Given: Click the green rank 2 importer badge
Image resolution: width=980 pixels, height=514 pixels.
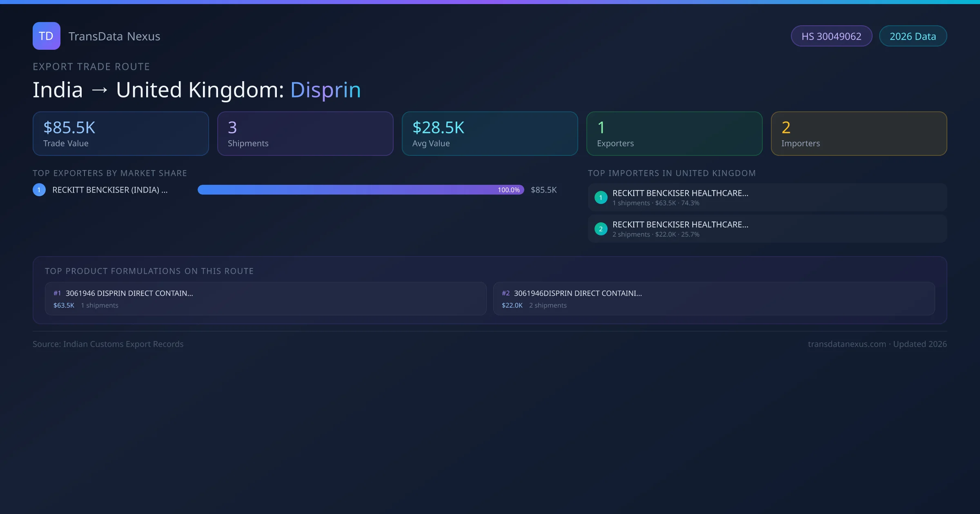Looking at the screenshot, I should coord(601,229).
